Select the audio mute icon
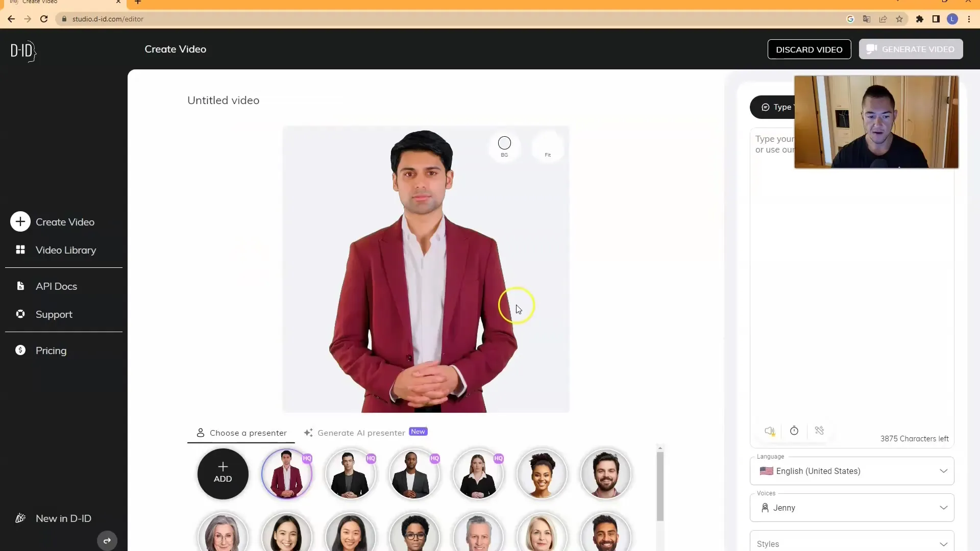Viewport: 980px width, 551px height. click(769, 431)
